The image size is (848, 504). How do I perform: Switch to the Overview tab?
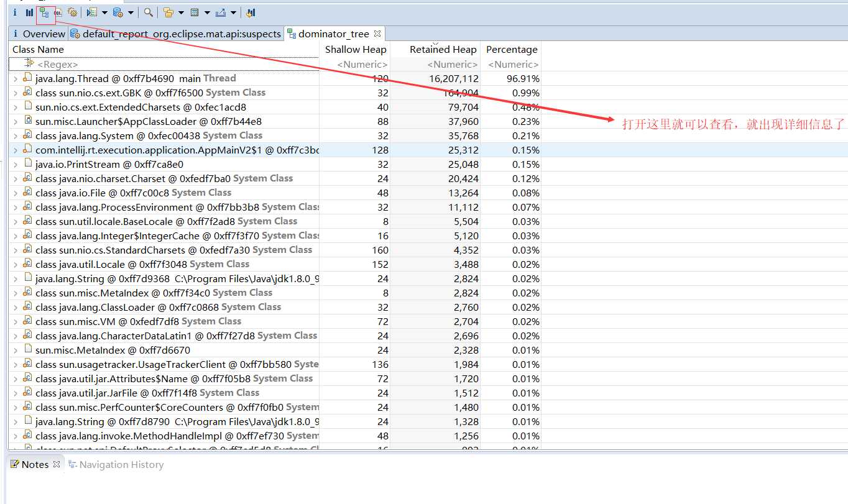tap(39, 34)
